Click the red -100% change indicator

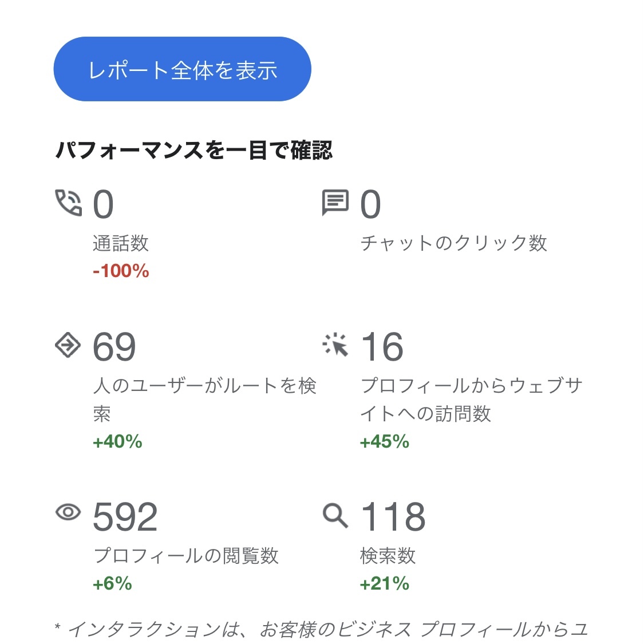(121, 271)
